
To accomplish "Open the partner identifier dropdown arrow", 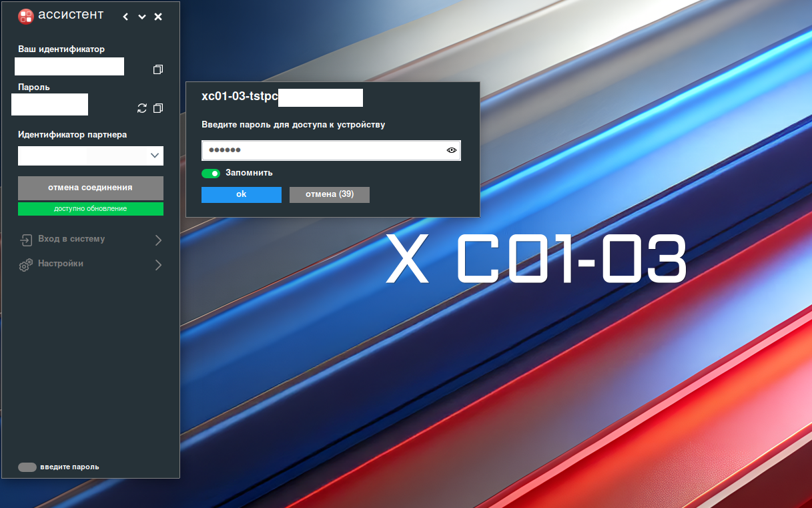I will [155, 156].
